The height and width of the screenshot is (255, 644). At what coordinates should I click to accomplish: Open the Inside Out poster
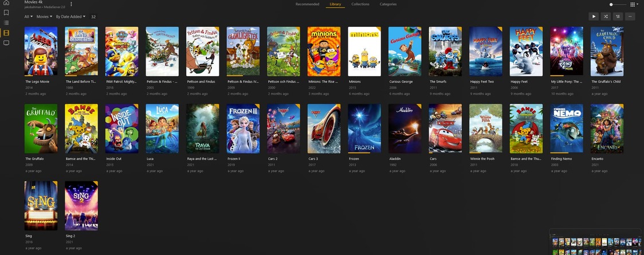(x=121, y=128)
